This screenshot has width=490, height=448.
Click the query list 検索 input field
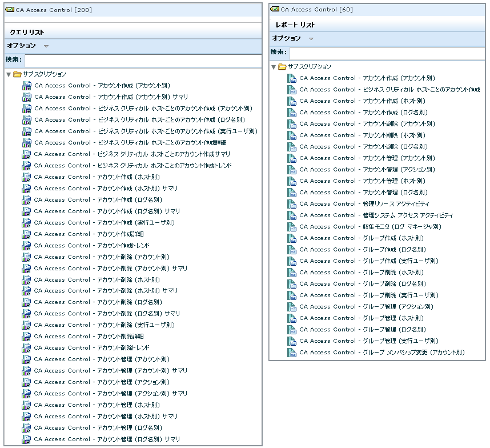click(x=143, y=61)
